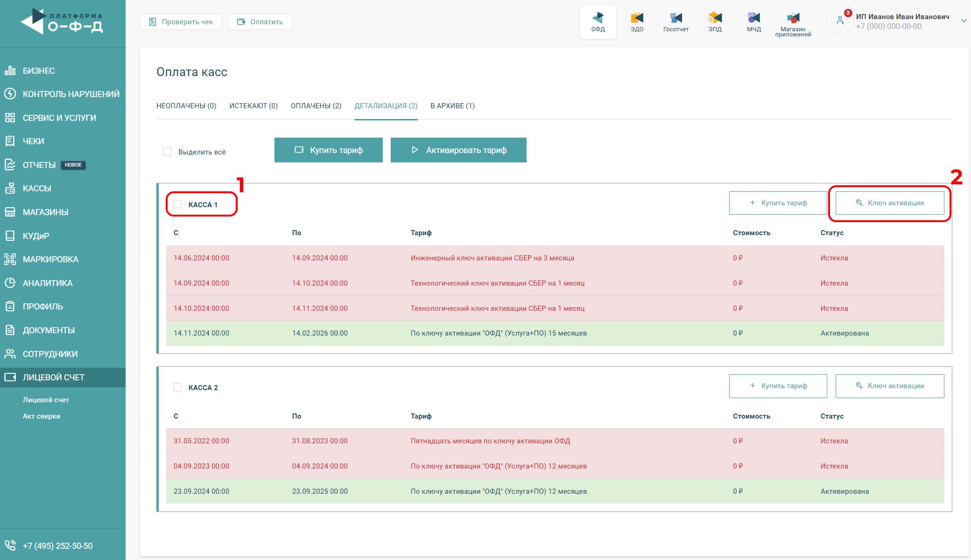Viewport: 971px width, 560px height.
Task: Click the Проверить чек button
Action: coord(181,22)
